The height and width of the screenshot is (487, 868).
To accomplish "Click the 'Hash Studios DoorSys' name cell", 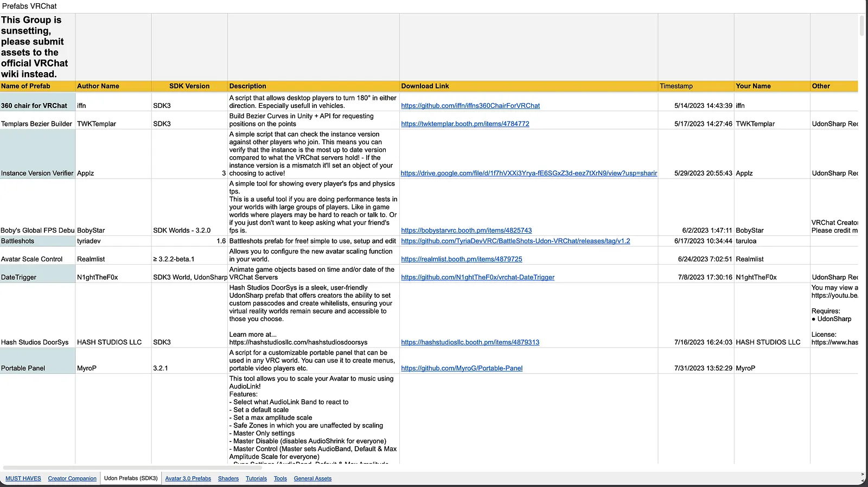I will [x=37, y=315].
